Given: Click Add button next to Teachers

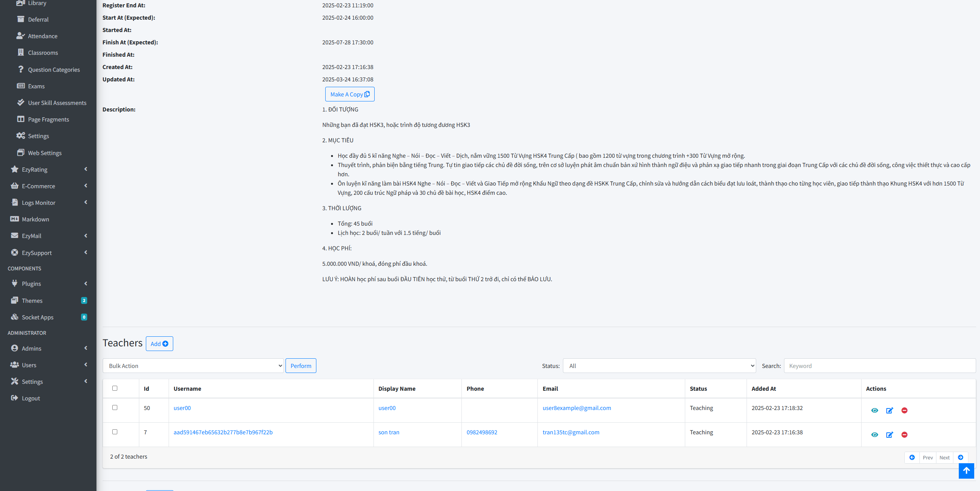Looking at the screenshot, I should click(x=159, y=344).
